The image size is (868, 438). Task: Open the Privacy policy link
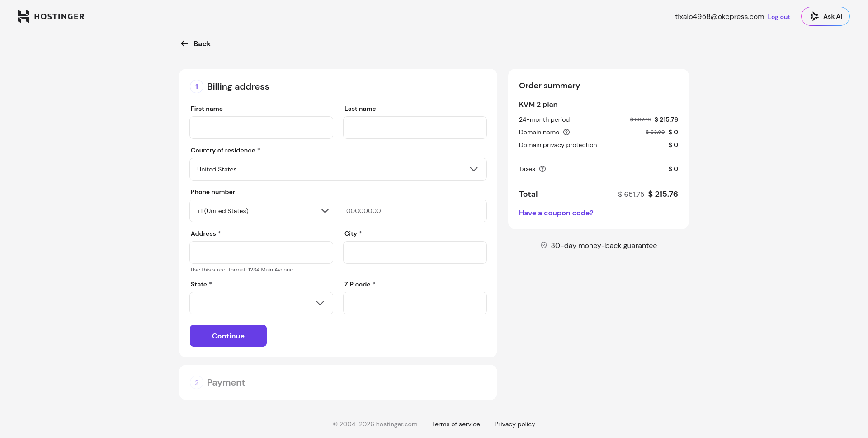515,424
